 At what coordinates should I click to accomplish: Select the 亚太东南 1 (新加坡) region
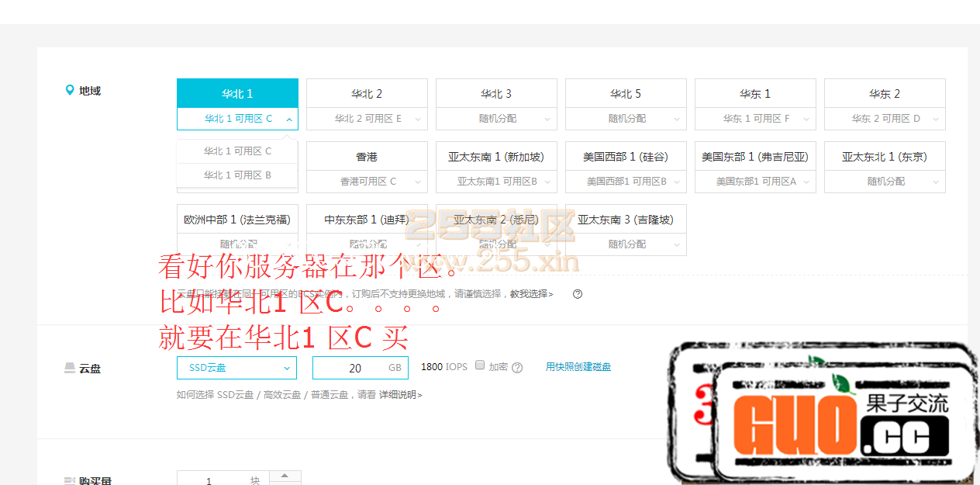click(x=496, y=156)
